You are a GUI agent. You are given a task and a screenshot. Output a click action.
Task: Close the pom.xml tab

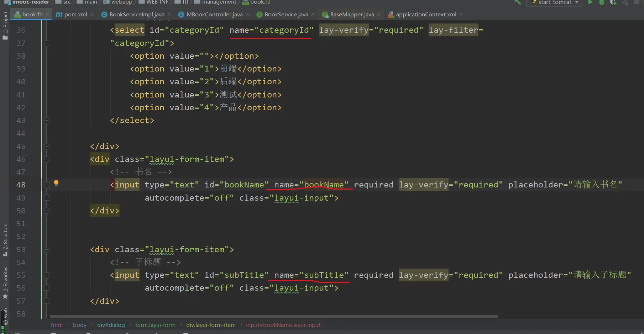tap(92, 14)
